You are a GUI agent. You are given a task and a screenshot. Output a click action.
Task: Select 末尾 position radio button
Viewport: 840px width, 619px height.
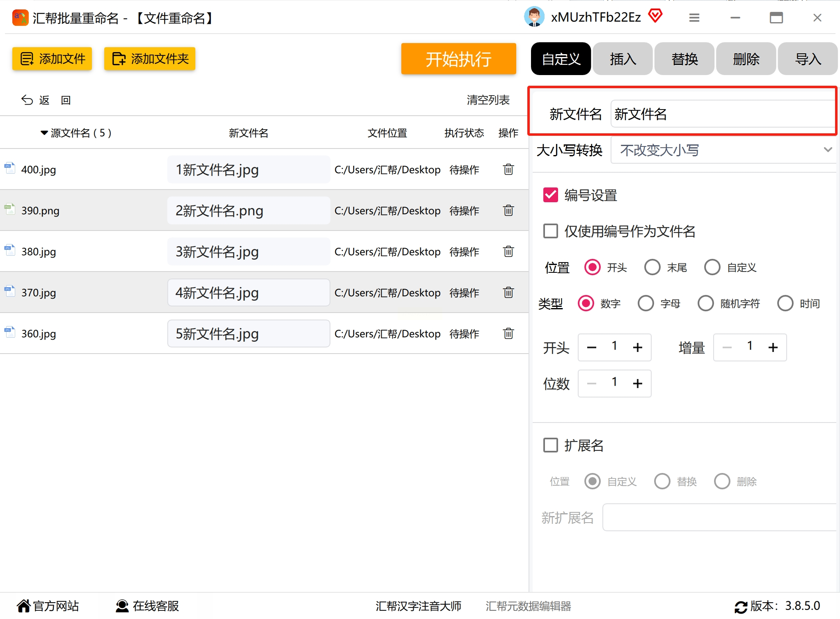[x=652, y=267]
